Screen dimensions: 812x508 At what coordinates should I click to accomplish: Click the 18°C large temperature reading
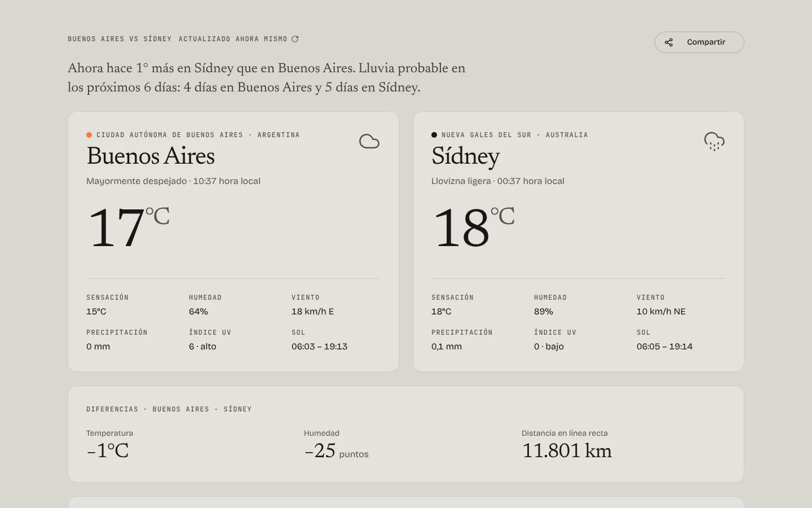(474, 227)
